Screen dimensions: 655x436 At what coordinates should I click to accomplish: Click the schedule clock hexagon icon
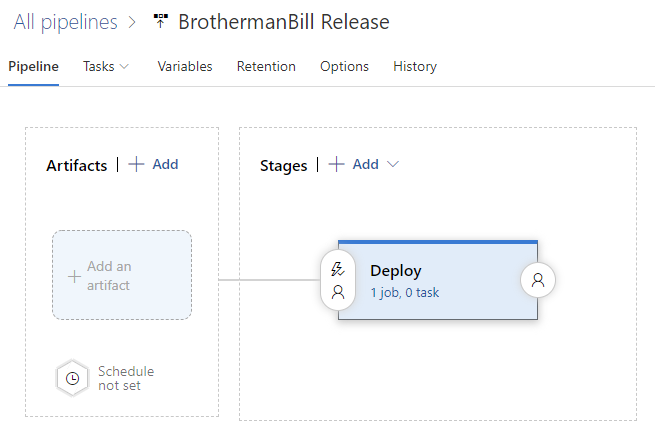[x=73, y=378]
